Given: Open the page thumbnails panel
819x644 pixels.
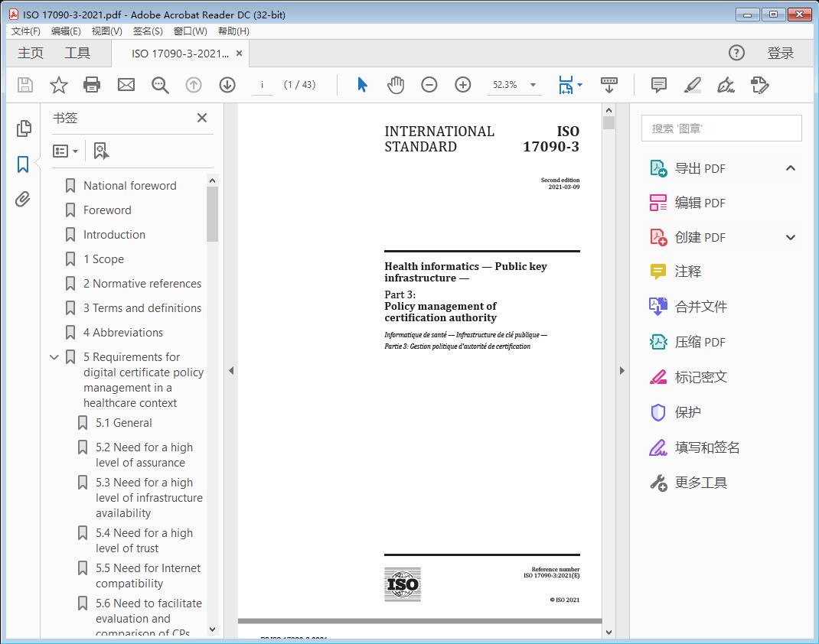Looking at the screenshot, I should 22,128.
